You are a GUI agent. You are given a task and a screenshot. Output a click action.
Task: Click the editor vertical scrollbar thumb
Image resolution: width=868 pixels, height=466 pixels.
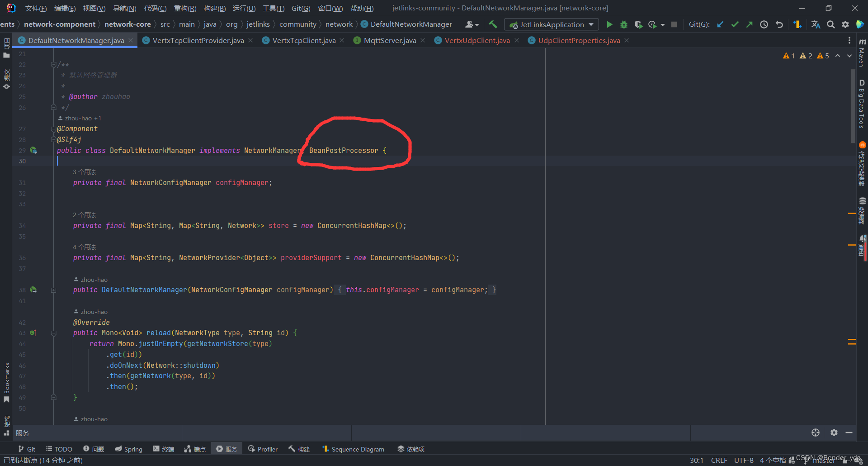pos(853,105)
